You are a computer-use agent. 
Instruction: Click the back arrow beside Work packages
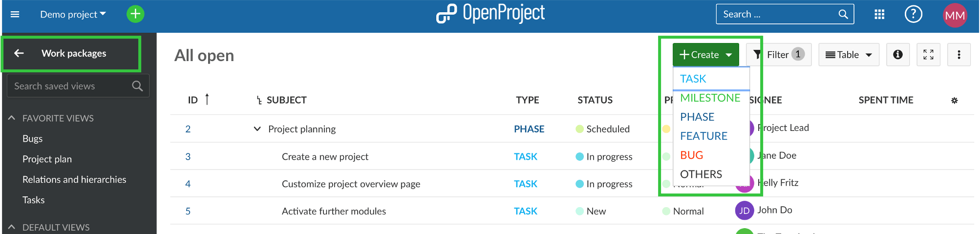point(19,53)
